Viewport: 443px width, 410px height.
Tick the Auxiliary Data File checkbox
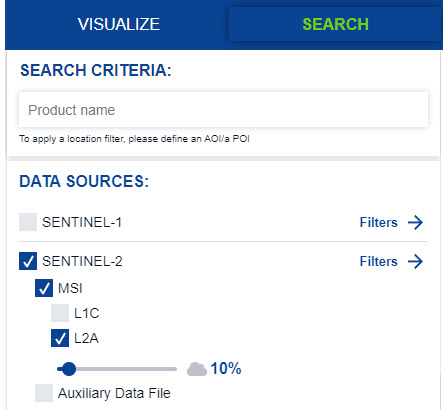[44, 393]
